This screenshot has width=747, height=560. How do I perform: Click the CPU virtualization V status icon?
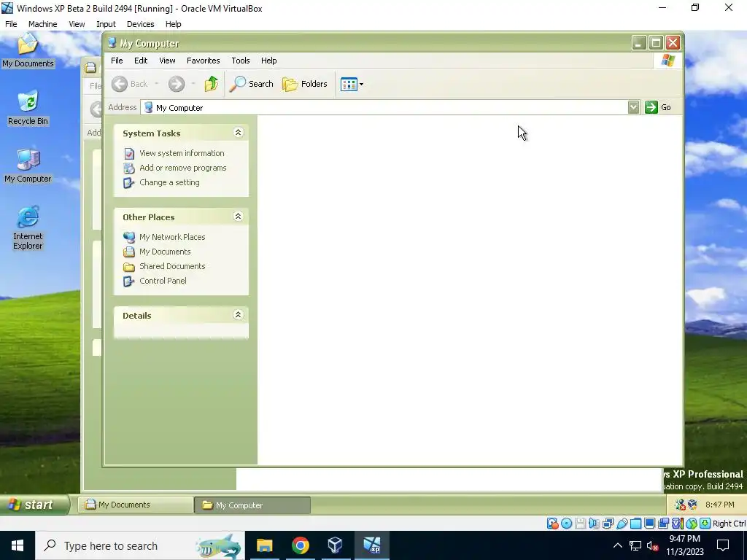point(677,524)
